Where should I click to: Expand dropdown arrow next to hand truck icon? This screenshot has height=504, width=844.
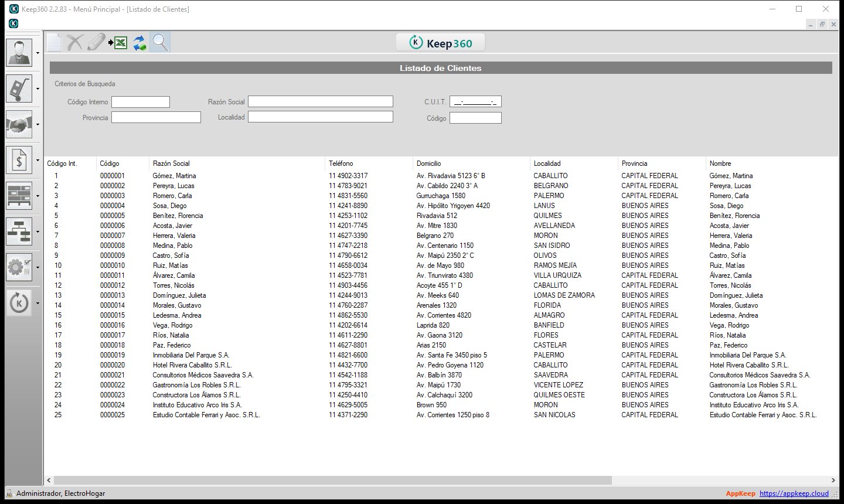pos(38,89)
